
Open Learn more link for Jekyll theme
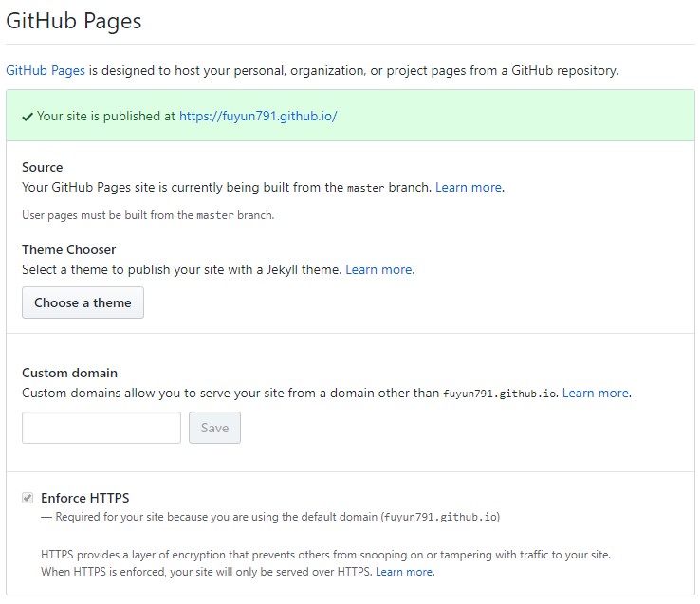tap(379, 269)
